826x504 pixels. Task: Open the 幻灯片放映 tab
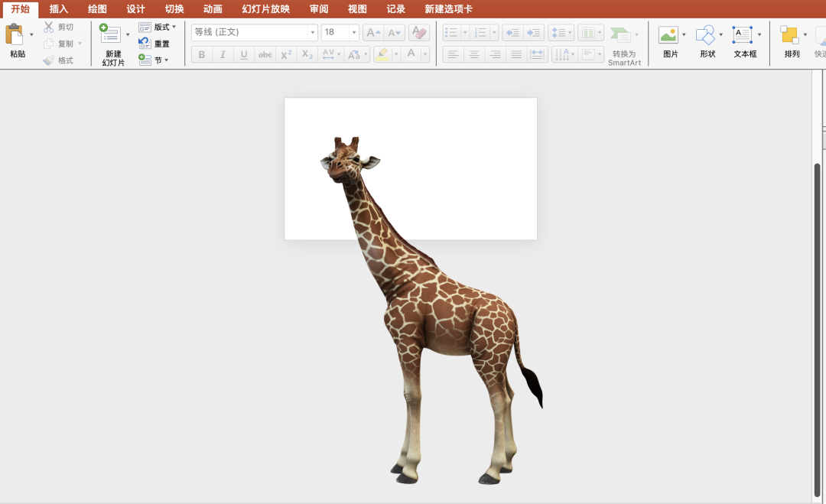coord(266,9)
